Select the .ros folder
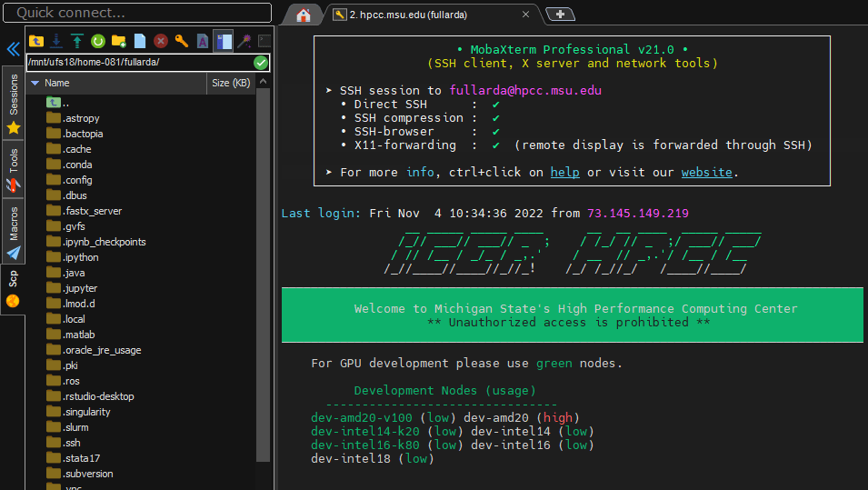Viewport: 868px width, 490px height. tap(63, 382)
